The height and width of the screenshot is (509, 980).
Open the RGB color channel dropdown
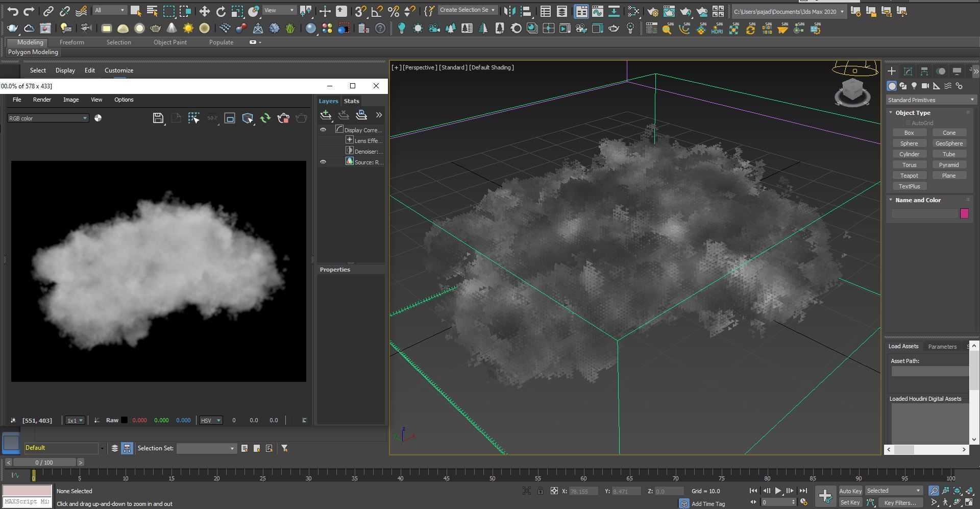(x=48, y=118)
